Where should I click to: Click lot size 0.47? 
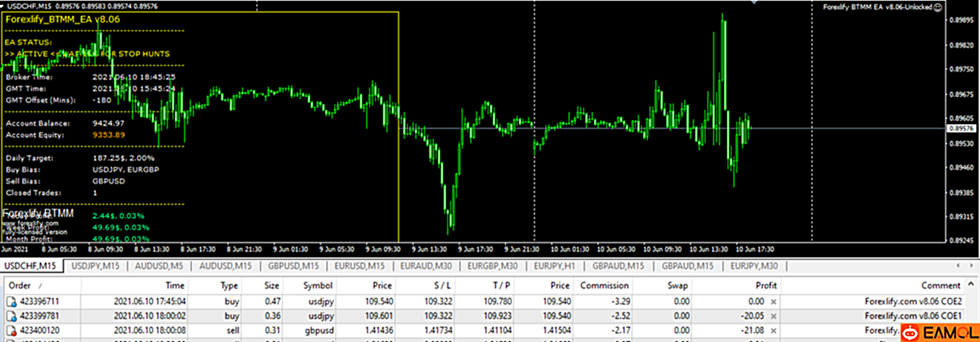point(272,301)
